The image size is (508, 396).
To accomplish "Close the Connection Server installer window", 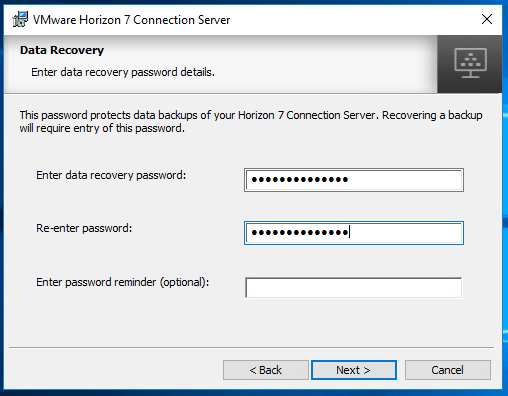I will pyautogui.click(x=487, y=19).
